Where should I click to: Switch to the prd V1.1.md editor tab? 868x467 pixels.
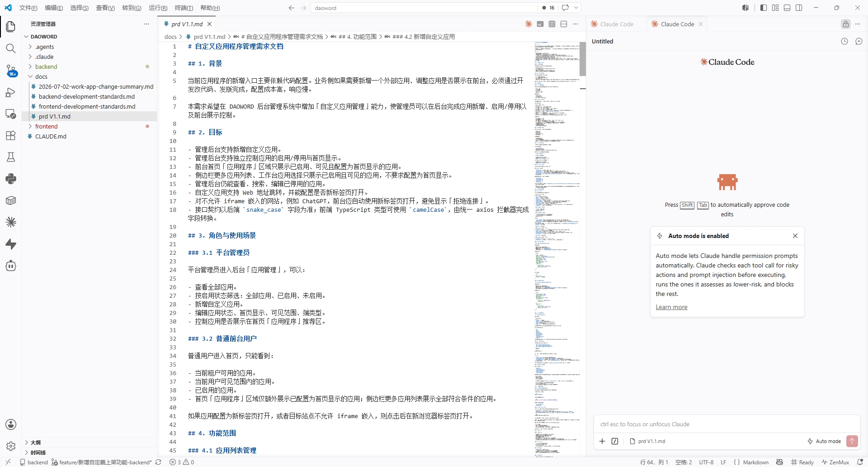tap(187, 24)
